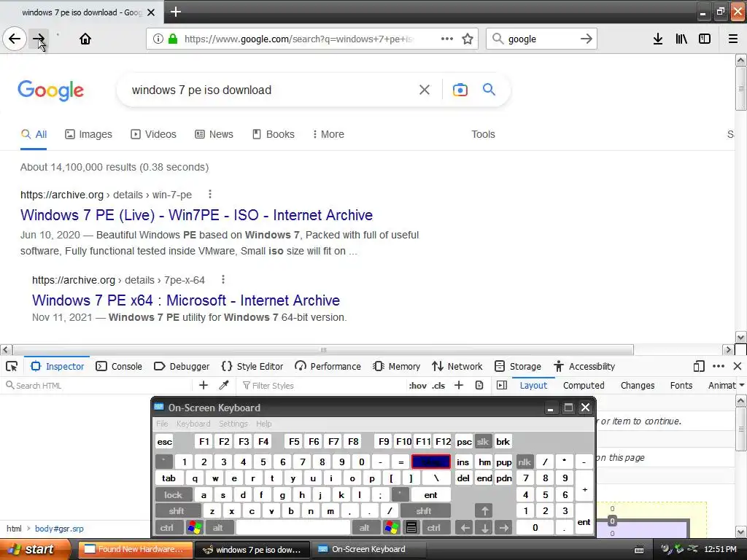747x560 pixels.
Task: Click the forward navigation arrow
Action: [38, 39]
